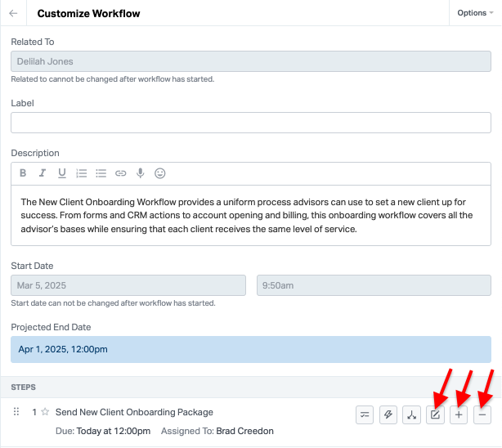Toggle the star on step 1
The height and width of the screenshot is (448, 502).
pyautogui.click(x=46, y=412)
